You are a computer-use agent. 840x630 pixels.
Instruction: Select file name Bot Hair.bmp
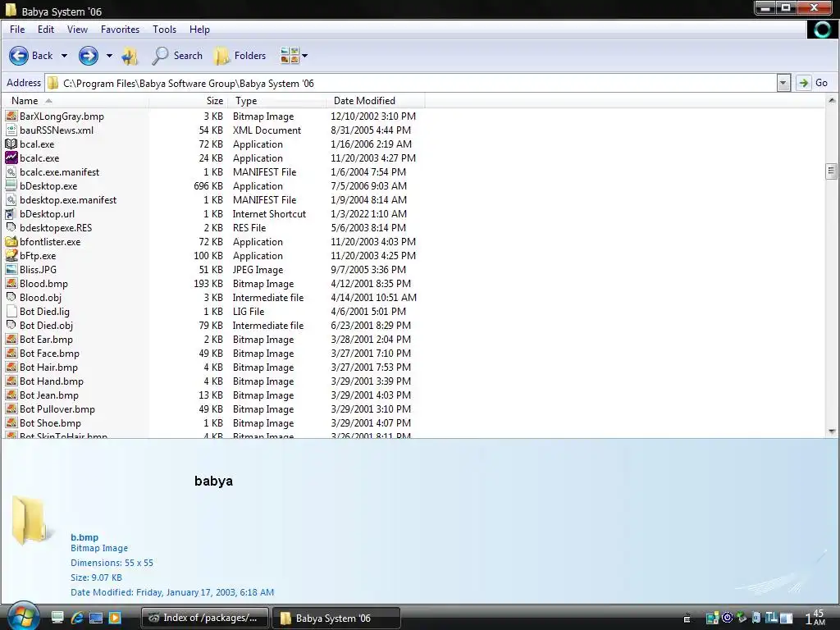click(x=48, y=367)
